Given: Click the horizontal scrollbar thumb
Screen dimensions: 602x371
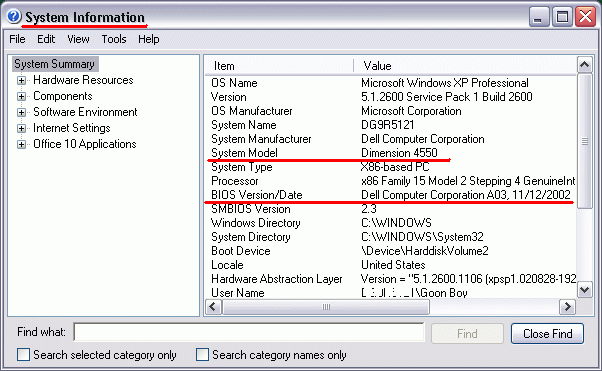Looking at the screenshot, I should 326,307.
